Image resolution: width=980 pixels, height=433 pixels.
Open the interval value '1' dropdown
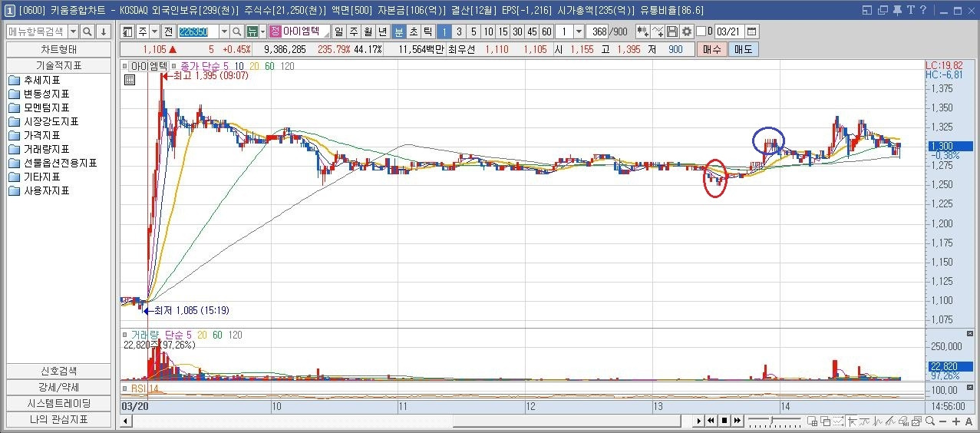[579, 31]
